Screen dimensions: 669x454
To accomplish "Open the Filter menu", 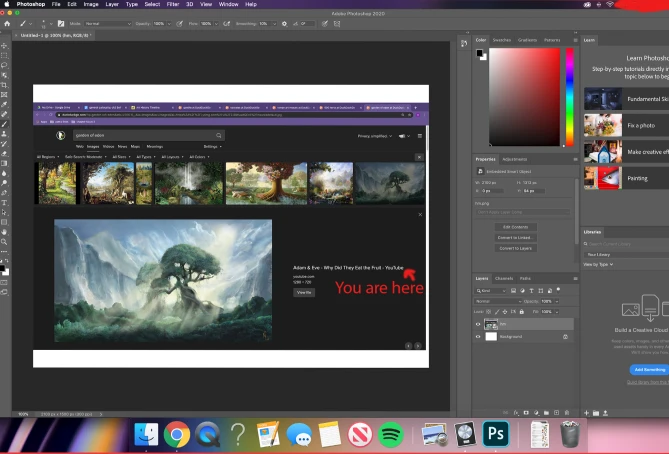I will pyautogui.click(x=173, y=4).
